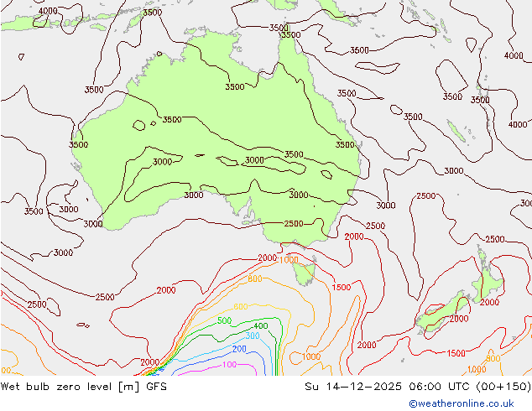Click the magenta 100 contour label

coord(229,365)
